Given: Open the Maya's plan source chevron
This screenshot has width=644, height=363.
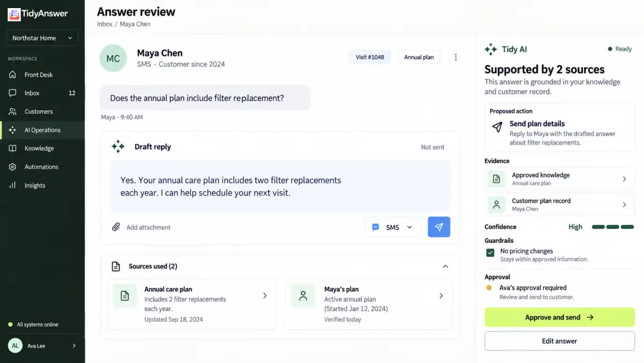Looking at the screenshot, I should tap(441, 296).
